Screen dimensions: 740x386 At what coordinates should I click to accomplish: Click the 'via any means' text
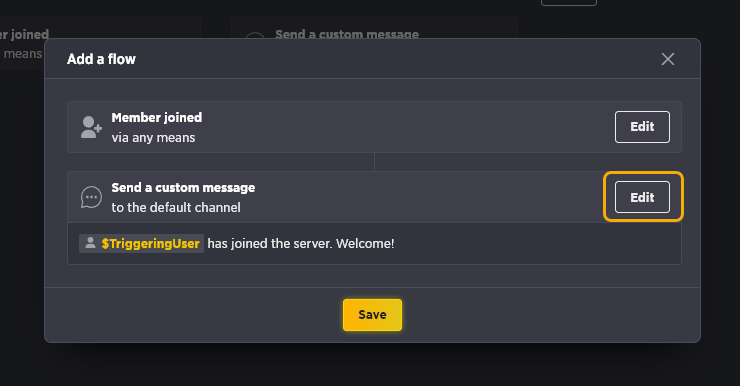(153, 138)
